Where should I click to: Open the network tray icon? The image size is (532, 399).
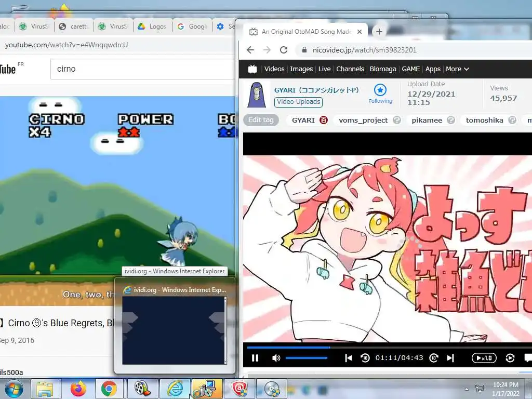(x=480, y=389)
